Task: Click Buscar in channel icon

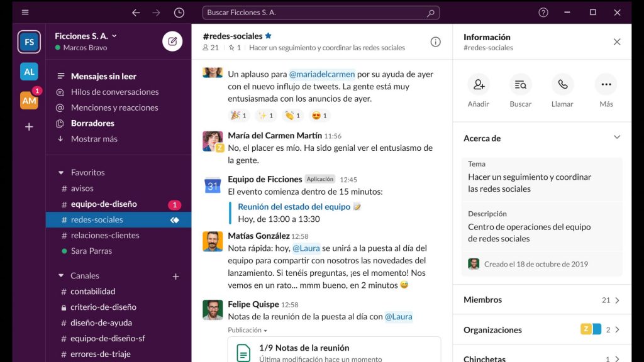Action: (x=521, y=85)
